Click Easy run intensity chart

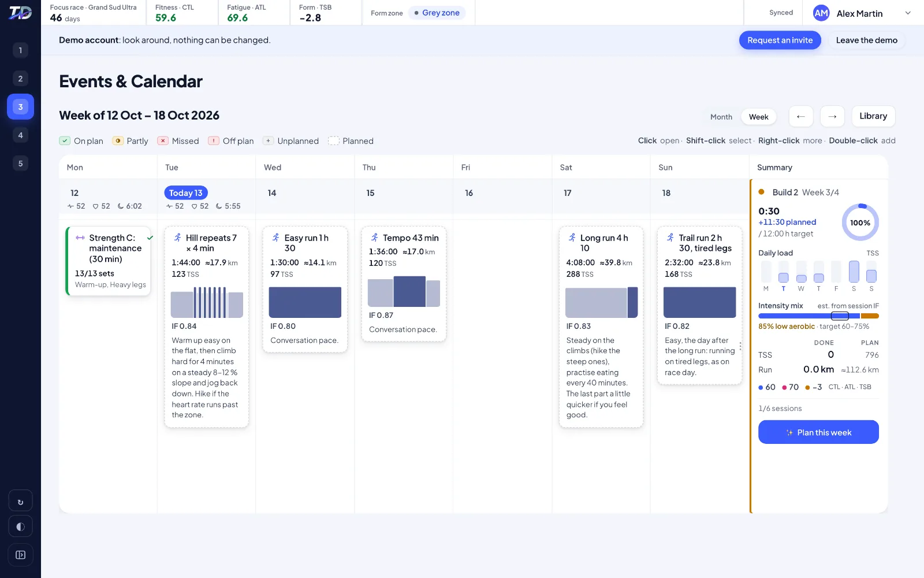305,302
